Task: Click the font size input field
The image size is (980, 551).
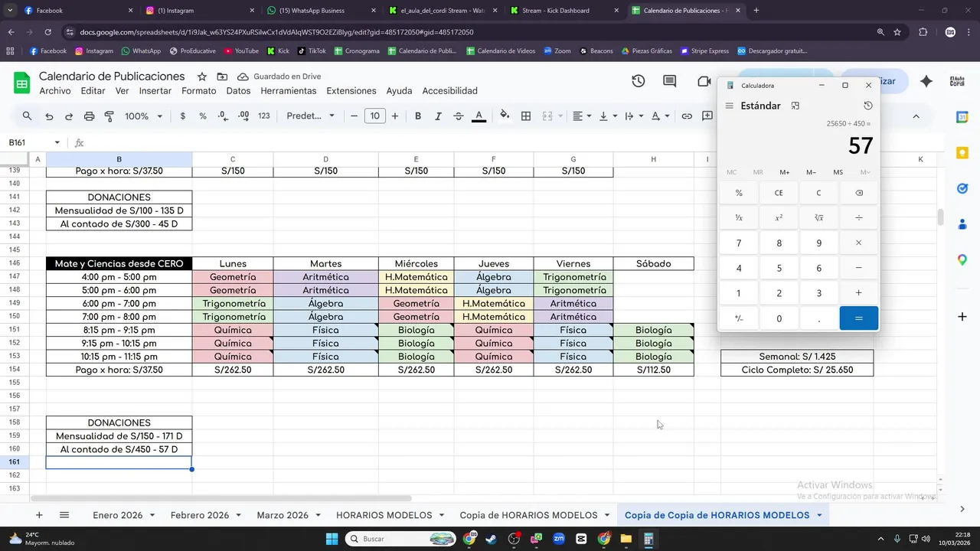Action: [x=374, y=116]
